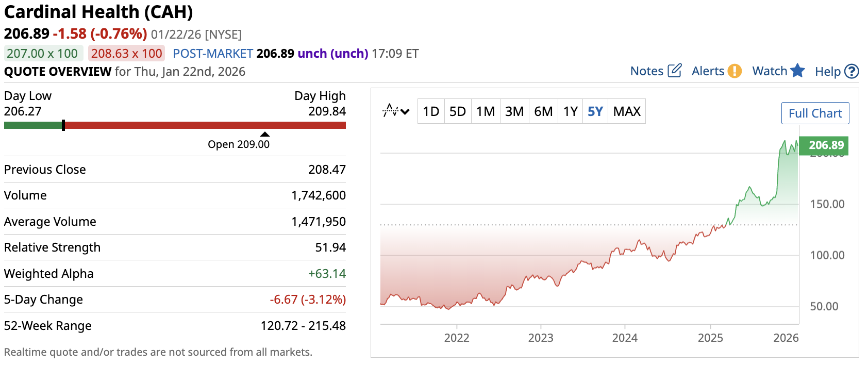This screenshot has height=365, width=868.
Task: Open the Full Chart button
Action: tap(815, 113)
